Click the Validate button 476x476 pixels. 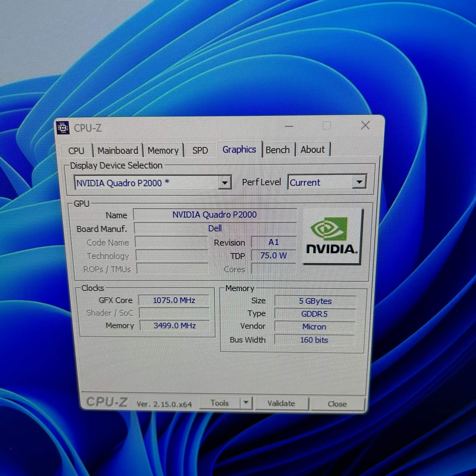281,403
